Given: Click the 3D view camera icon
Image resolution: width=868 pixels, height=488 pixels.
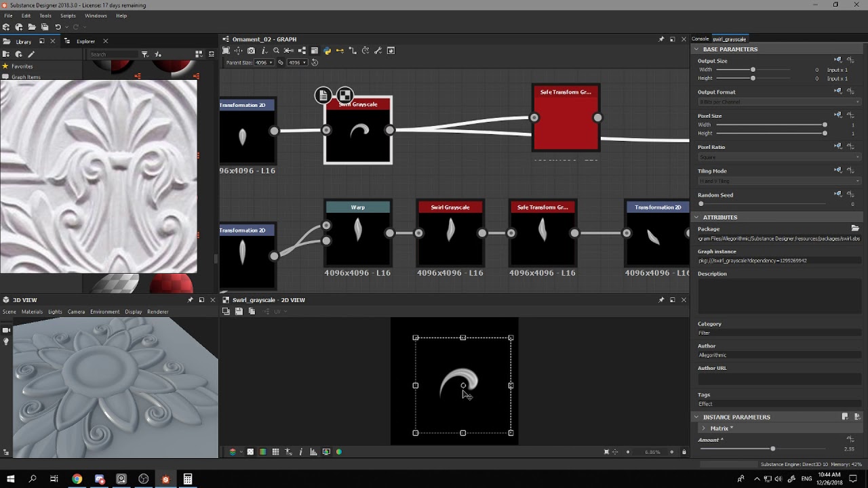Looking at the screenshot, I should coord(6,330).
